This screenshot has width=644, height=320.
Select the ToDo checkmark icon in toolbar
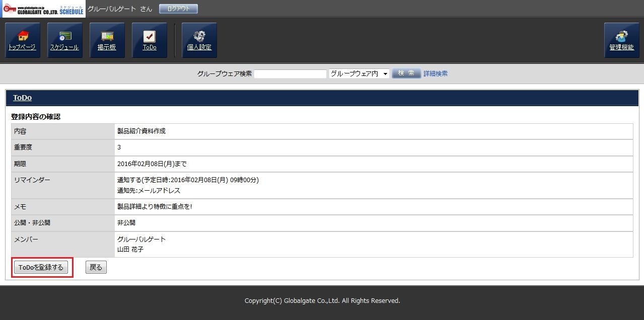149,40
